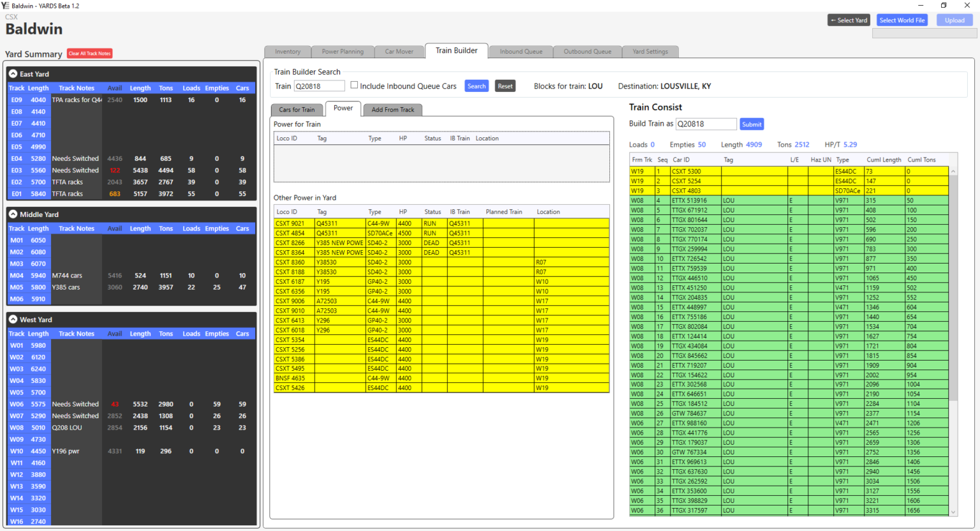Click Clear All Track Notes
Image resolution: width=980 pixels, height=531 pixels.
(x=89, y=54)
